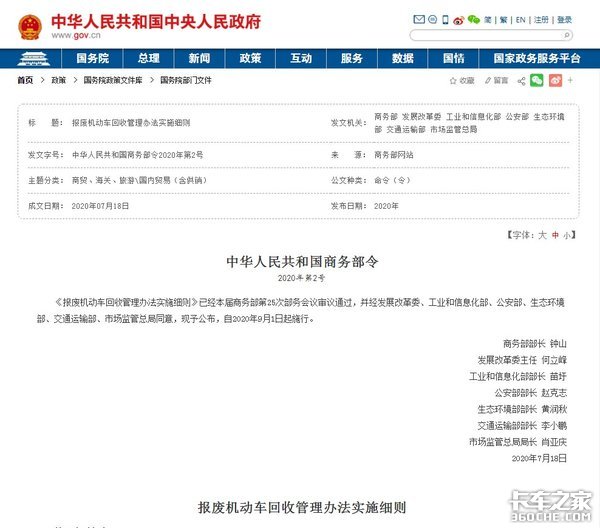
Task: Share article via green WeChat button
Action: point(536,80)
